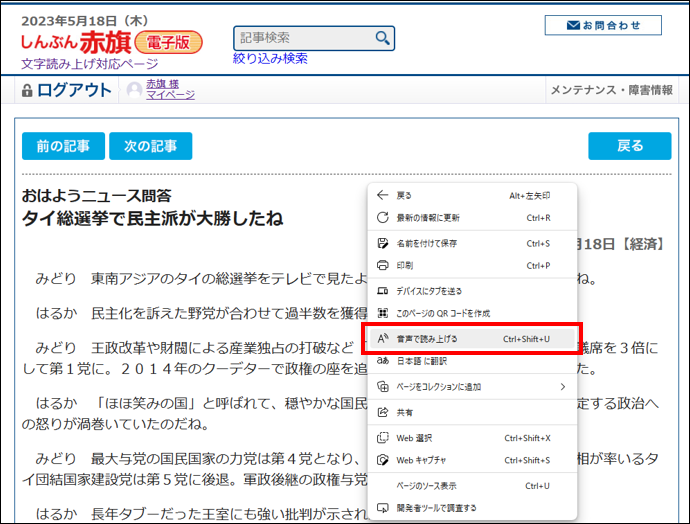Image resolution: width=690 pixels, height=524 pixels.
Task: Click the QR code icon
Action: (x=383, y=313)
